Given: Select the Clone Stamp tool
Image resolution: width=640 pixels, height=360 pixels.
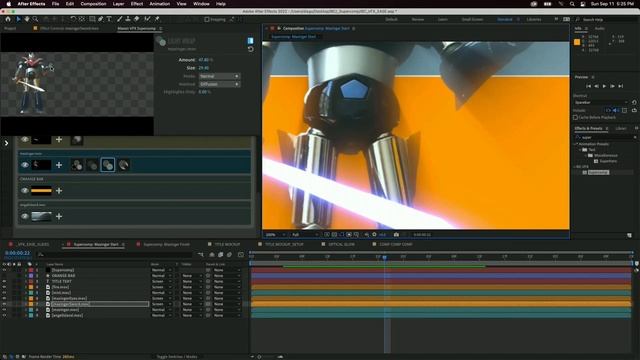Looking at the screenshot, I should tap(128, 19).
